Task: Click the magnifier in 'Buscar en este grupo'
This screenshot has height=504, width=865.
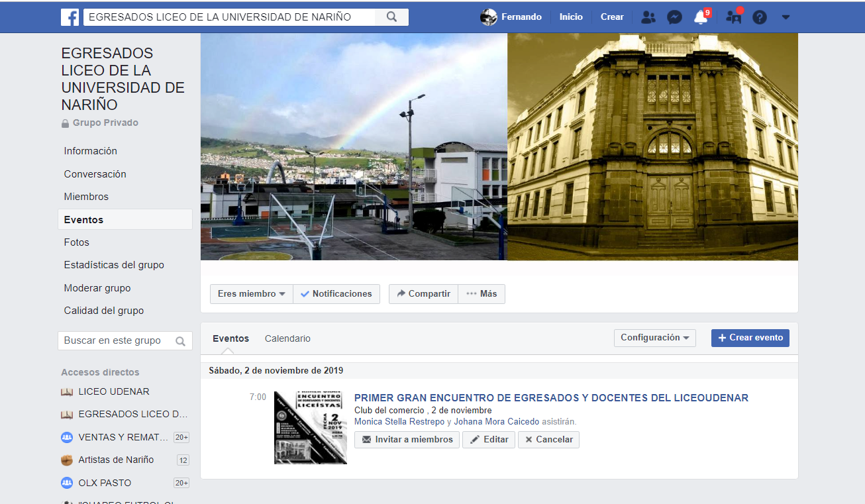Action: (x=180, y=341)
